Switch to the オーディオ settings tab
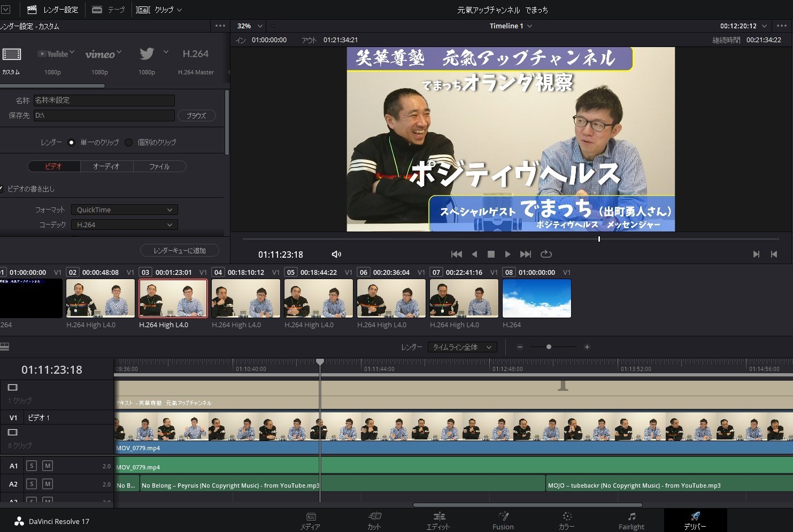 pos(106,167)
